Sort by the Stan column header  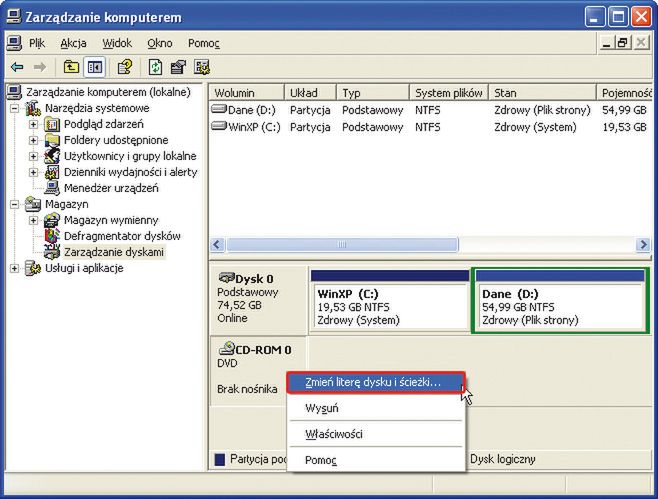pyautogui.click(x=543, y=93)
